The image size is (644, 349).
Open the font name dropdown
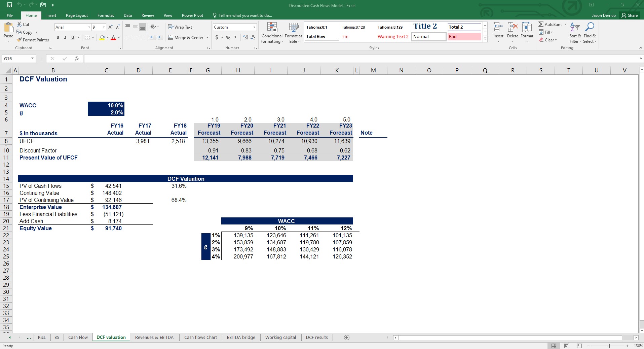click(x=89, y=27)
